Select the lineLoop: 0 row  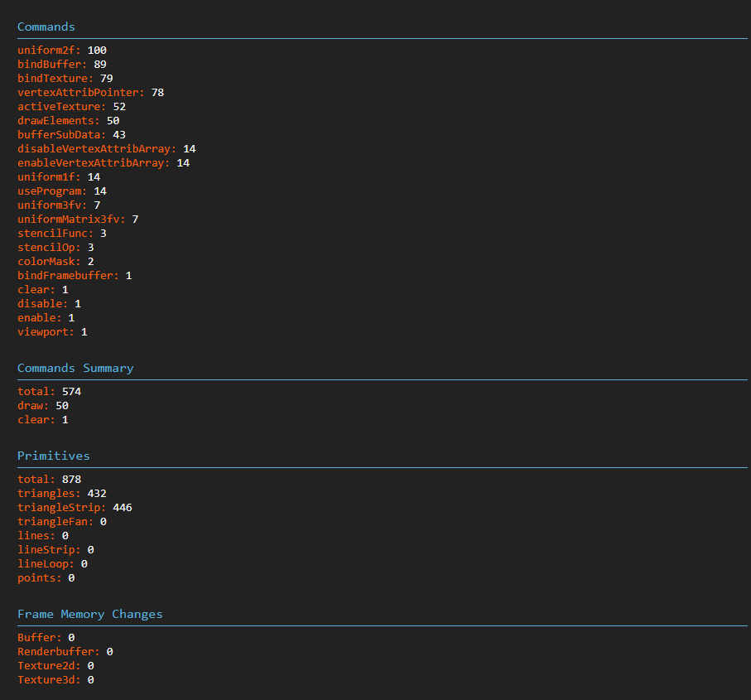pyautogui.click(x=52, y=564)
